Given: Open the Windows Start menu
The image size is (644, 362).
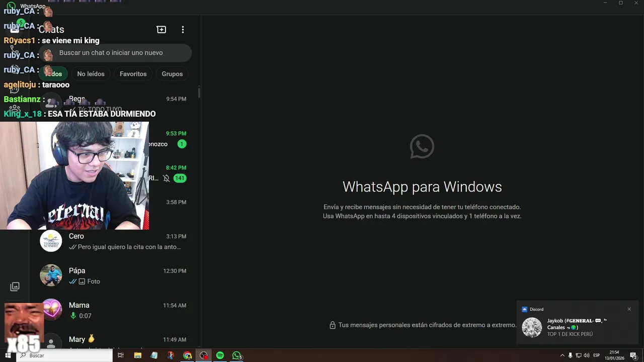Looking at the screenshot, I should coord(8,355).
